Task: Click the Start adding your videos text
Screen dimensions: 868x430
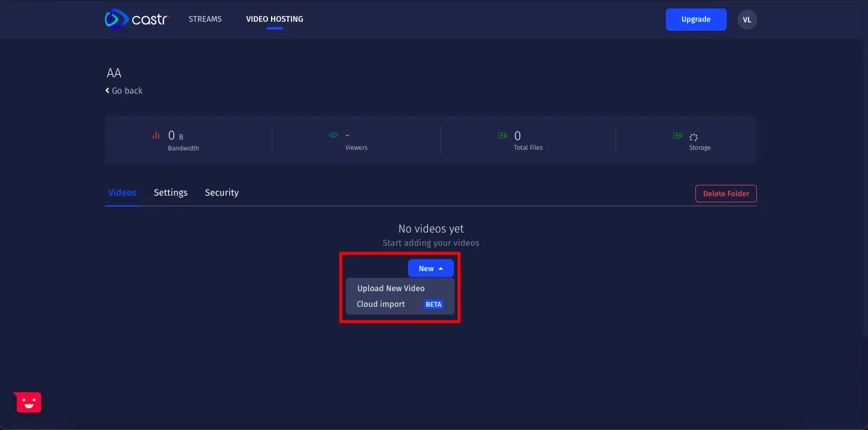Action: point(431,243)
